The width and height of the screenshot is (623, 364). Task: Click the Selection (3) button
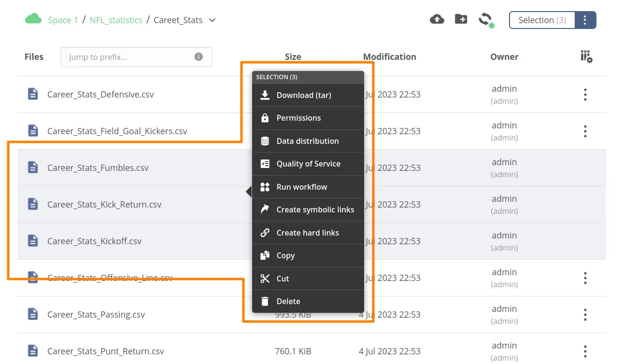pyautogui.click(x=541, y=20)
